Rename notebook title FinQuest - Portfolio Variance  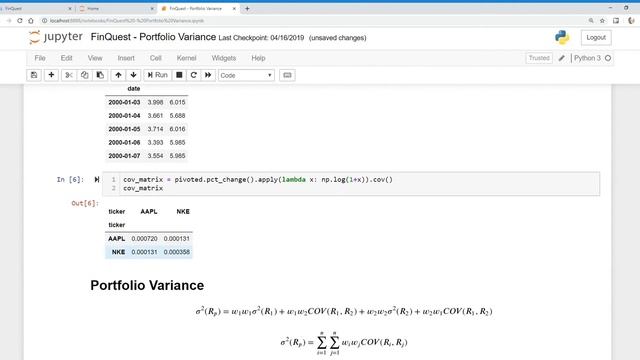[153, 37]
